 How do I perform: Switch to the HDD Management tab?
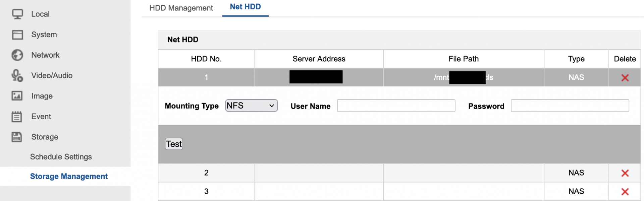point(181,8)
